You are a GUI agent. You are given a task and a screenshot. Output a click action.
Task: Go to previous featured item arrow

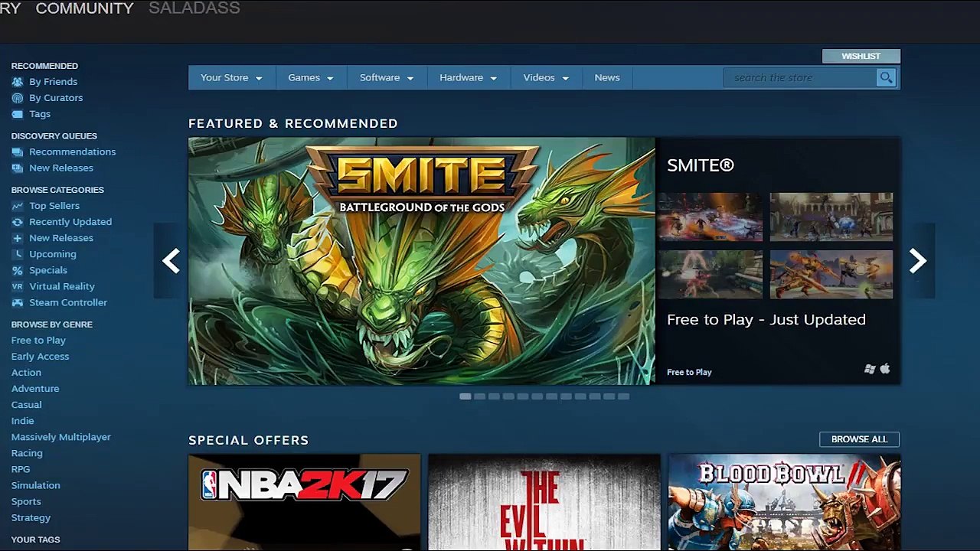171,261
